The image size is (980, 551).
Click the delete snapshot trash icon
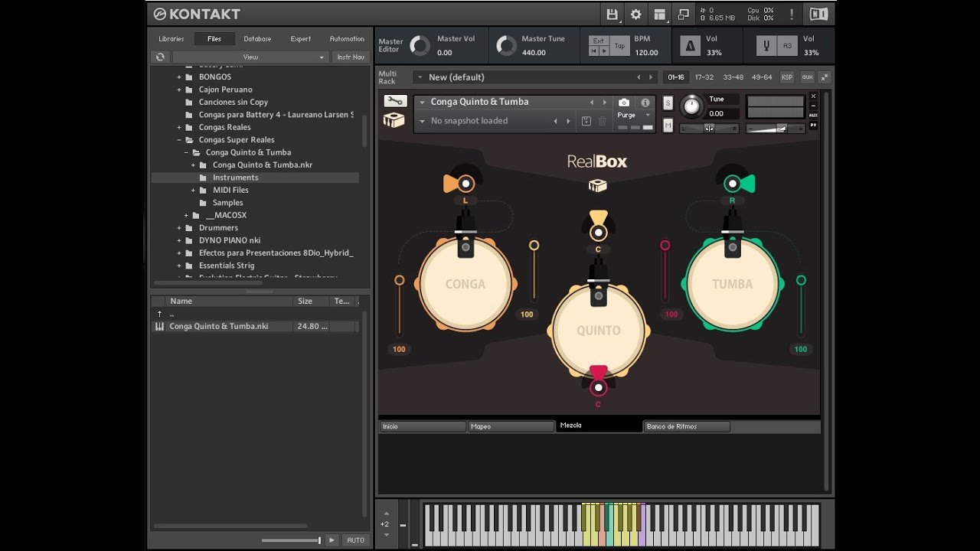603,121
